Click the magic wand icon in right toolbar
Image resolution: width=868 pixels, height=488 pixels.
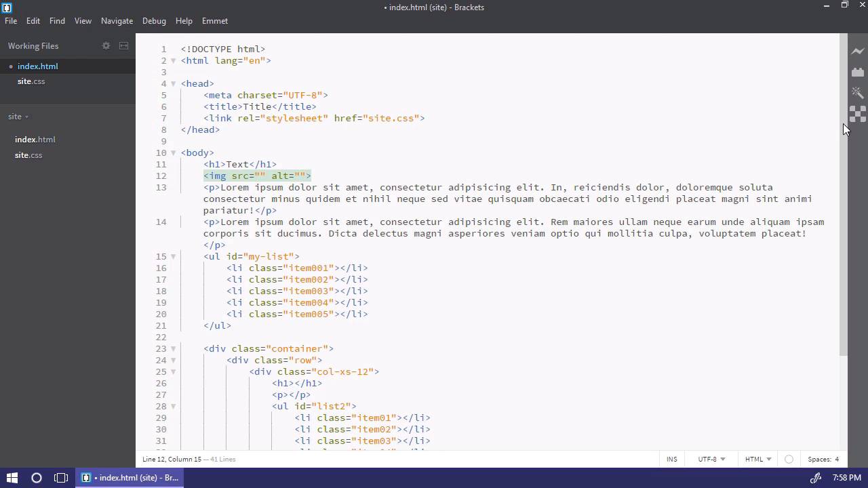click(858, 93)
